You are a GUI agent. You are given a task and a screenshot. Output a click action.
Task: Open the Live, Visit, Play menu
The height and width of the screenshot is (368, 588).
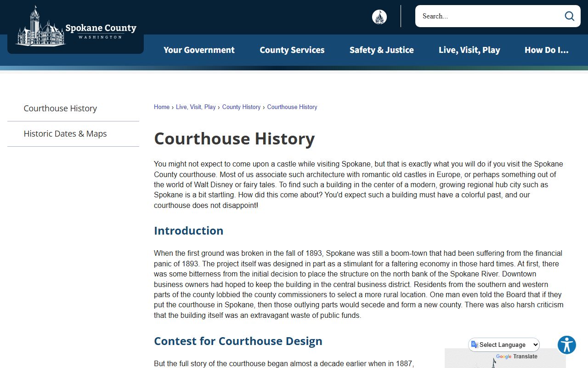[469, 50]
